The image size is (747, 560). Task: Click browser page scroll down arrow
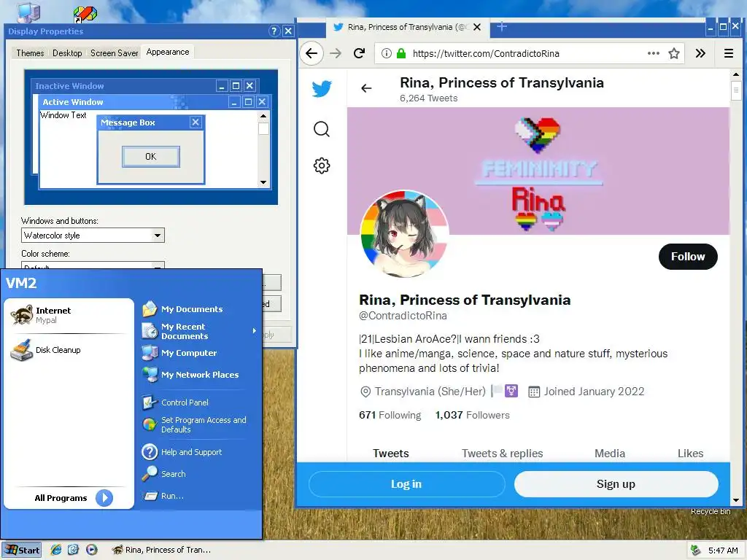tap(736, 500)
